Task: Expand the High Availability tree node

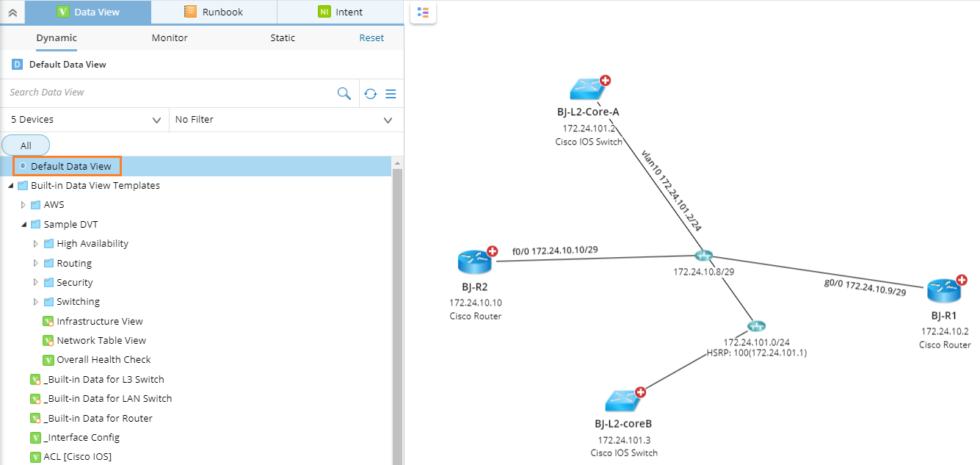Action: click(x=35, y=243)
